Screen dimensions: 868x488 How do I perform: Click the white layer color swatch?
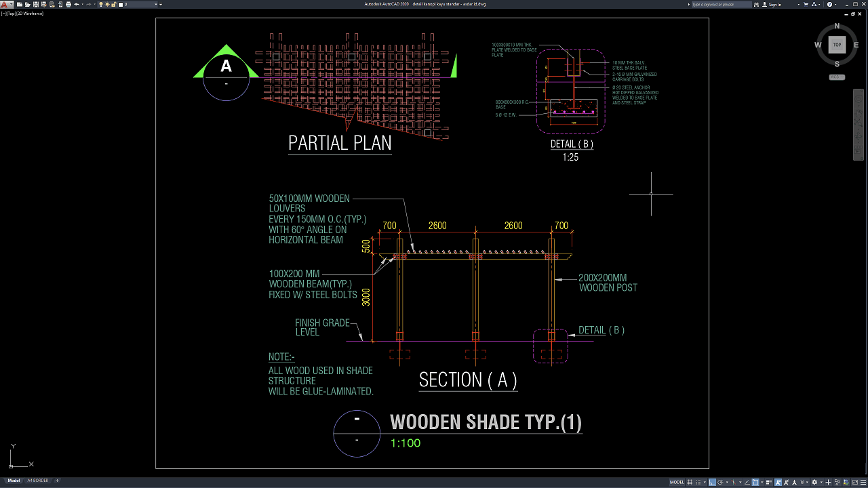pos(121,4)
